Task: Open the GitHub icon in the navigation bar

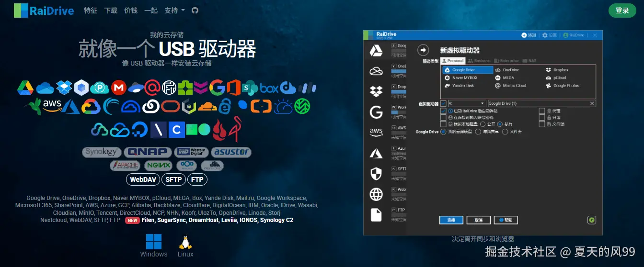Action: tap(195, 10)
